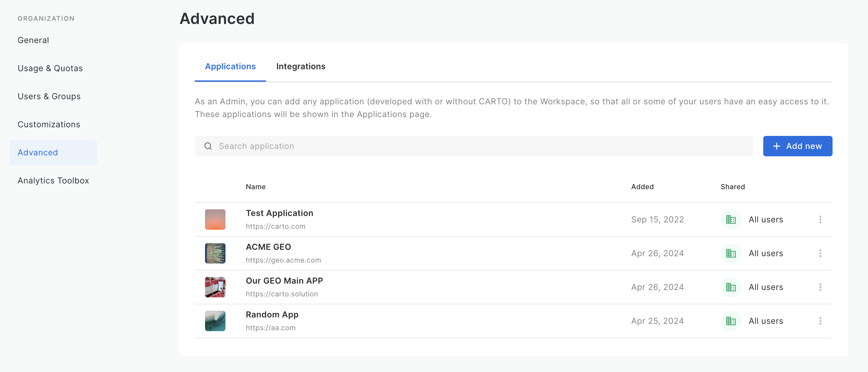Switch to the Integrations tab
The image size is (868, 372).
pos(301,66)
